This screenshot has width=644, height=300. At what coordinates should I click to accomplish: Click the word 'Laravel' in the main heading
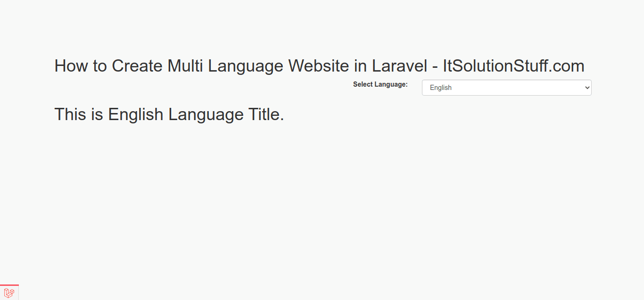399,66
